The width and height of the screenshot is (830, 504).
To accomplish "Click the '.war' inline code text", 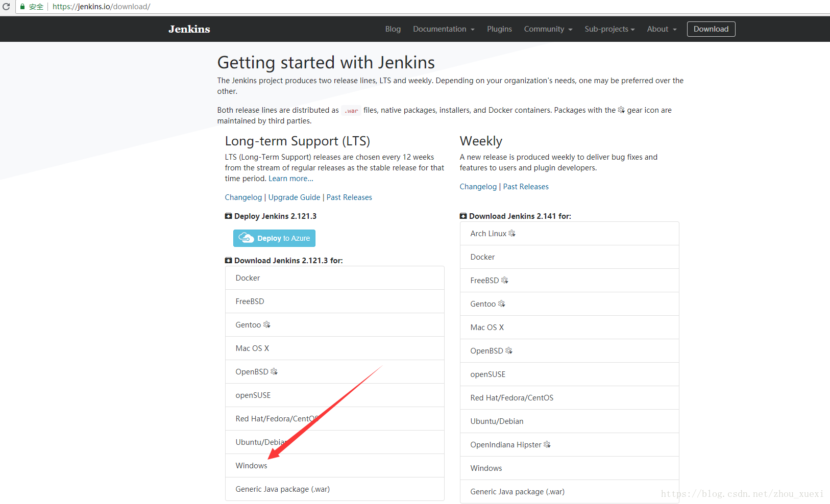I will pos(351,111).
